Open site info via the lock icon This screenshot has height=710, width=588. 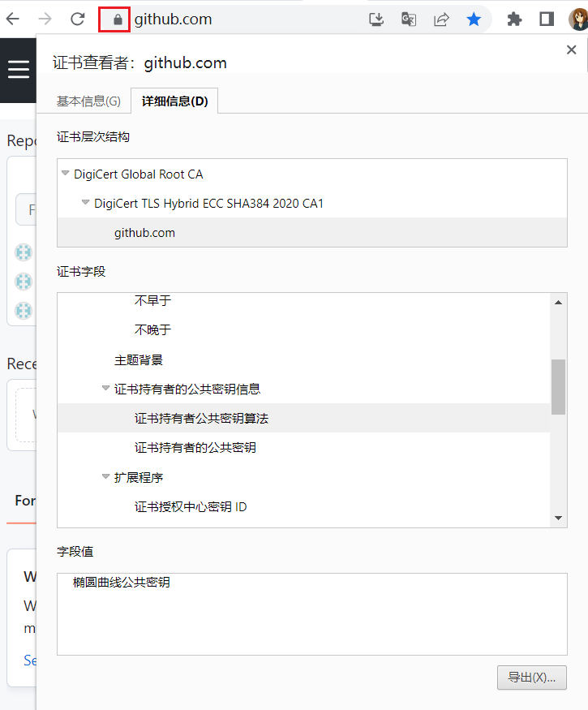click(x=118, y=19)
